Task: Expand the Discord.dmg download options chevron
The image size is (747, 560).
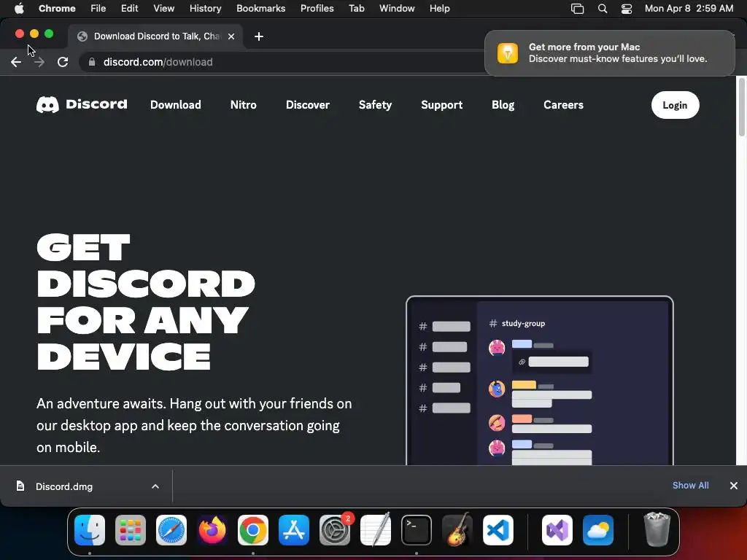Action: pyautogui.click(x=155, y=486)
